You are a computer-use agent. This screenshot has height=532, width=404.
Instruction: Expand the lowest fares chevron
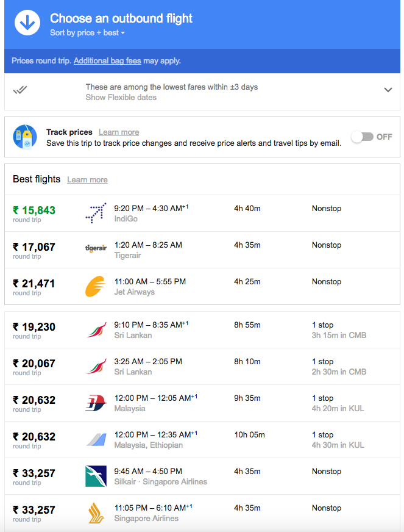pos(388,90)
